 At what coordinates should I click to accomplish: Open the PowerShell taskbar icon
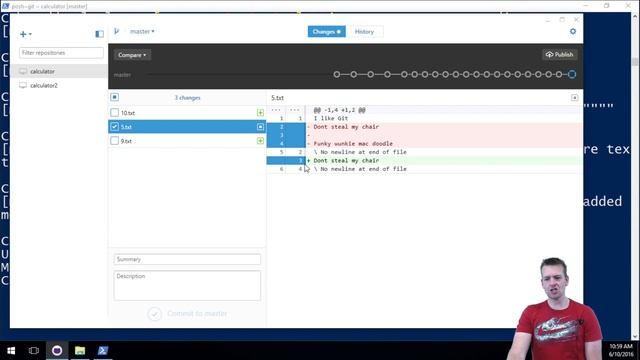pos(103,351)
